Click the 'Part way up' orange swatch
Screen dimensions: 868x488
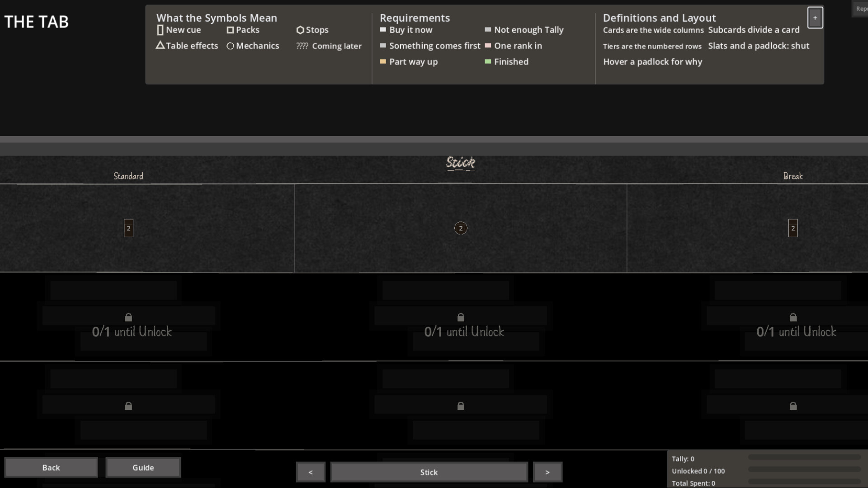pyautogui.click(x=383, y=61)
